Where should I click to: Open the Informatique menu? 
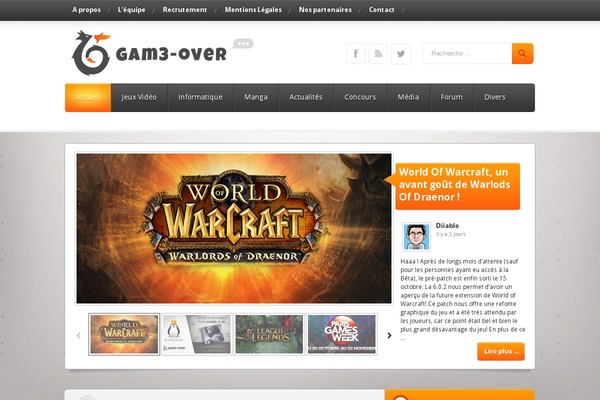point(201,98)
